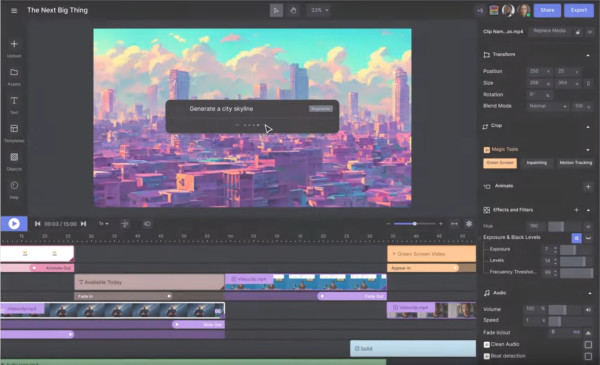This screenshot has width=600, height=365.
Task: Mute audio with the speaker icon
Action: [x=588, y=310]
